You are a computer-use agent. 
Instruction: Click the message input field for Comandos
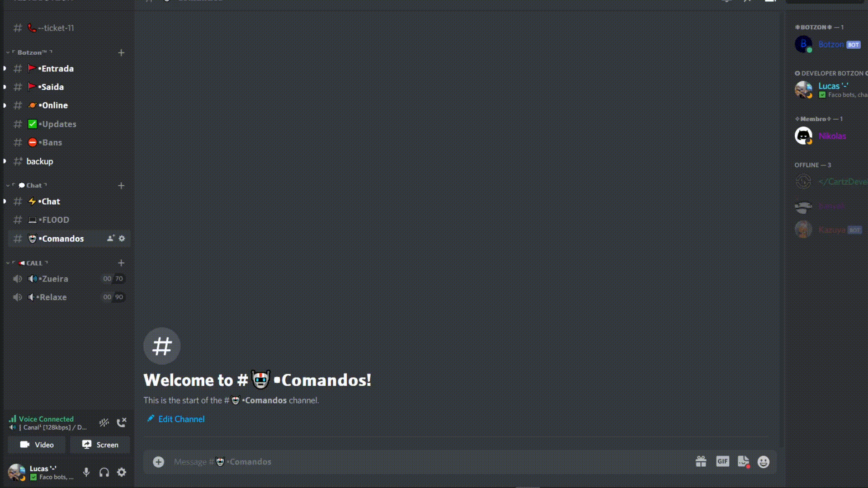coord(429,461)
